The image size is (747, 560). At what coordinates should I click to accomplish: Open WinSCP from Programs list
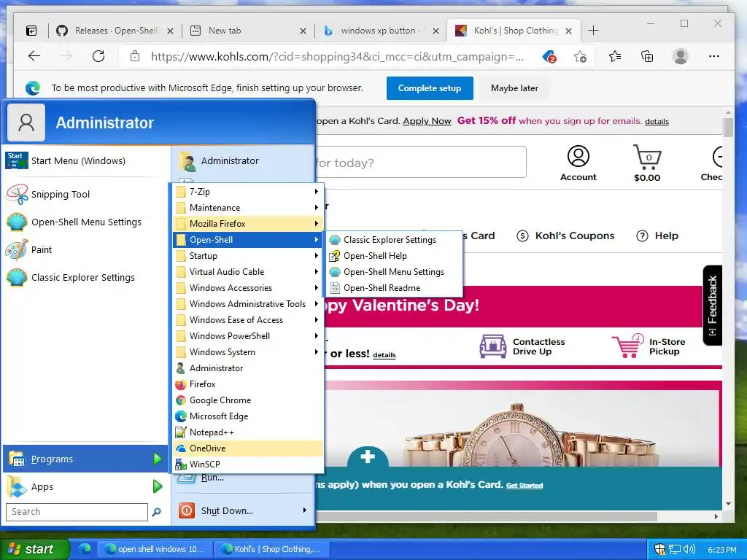tap(248, 464)
